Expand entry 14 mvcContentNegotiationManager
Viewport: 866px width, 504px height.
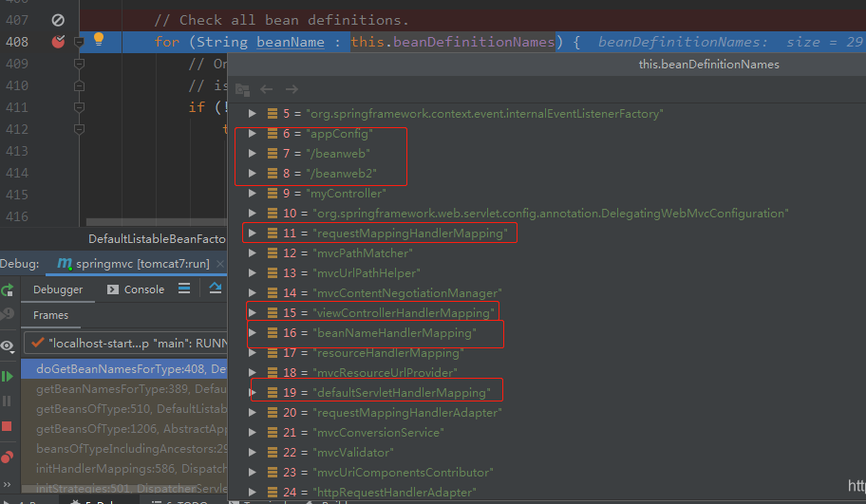tap(253, 292)
